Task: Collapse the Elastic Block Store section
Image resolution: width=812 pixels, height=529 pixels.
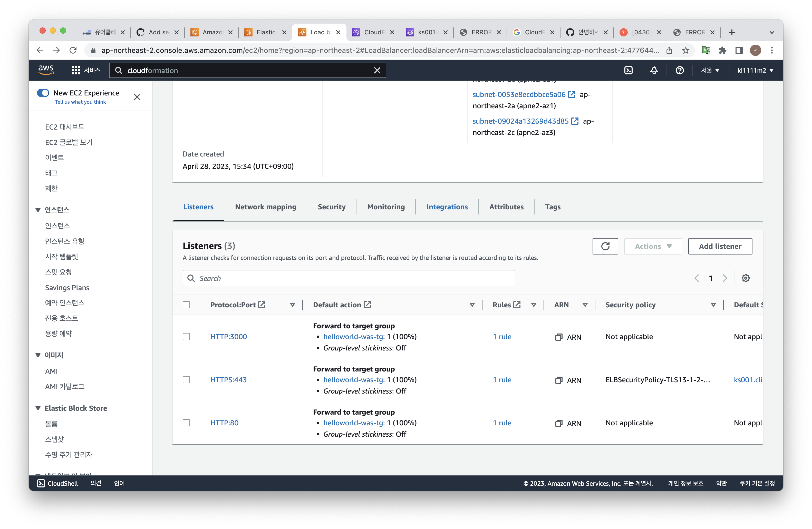Action: [38, 408]
